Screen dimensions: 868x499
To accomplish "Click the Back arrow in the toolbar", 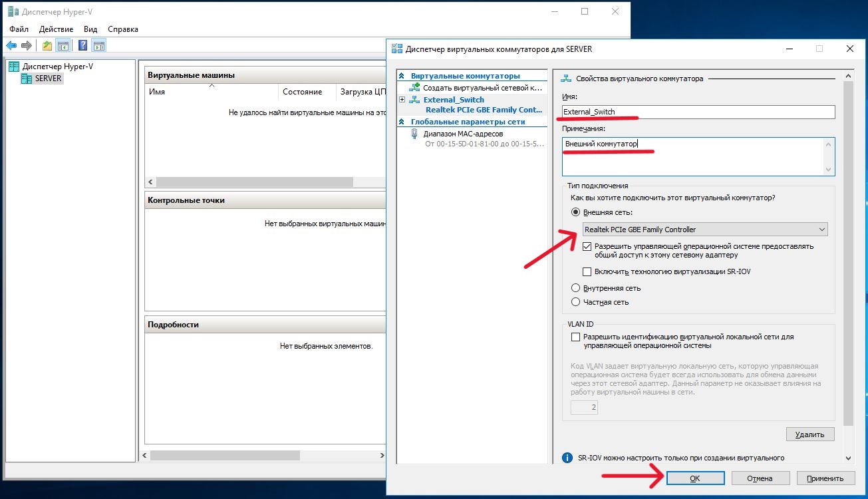I will click(x=11, y=46).
